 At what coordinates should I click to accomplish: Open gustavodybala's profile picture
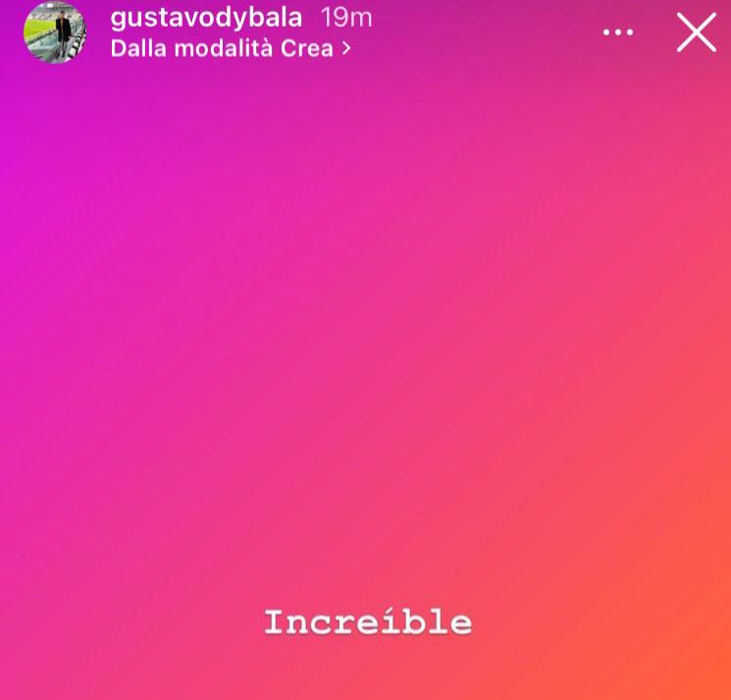55,32
